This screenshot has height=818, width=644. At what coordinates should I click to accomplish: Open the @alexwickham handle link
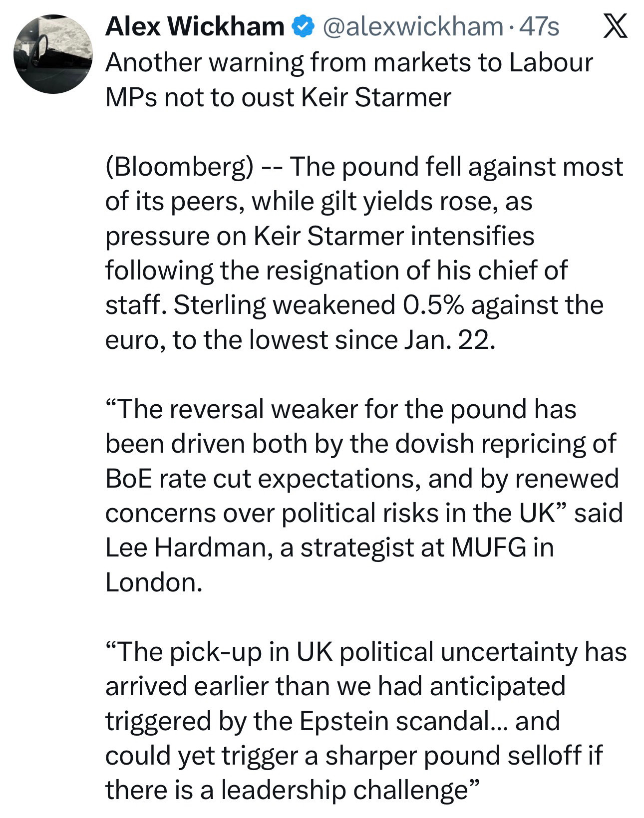click(412, 26)
